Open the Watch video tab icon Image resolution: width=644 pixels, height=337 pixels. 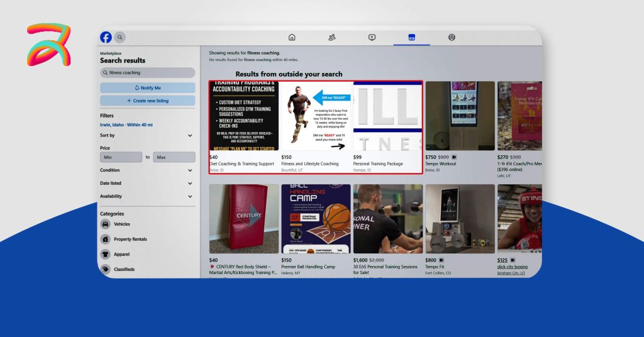click(x=372, y=37)
